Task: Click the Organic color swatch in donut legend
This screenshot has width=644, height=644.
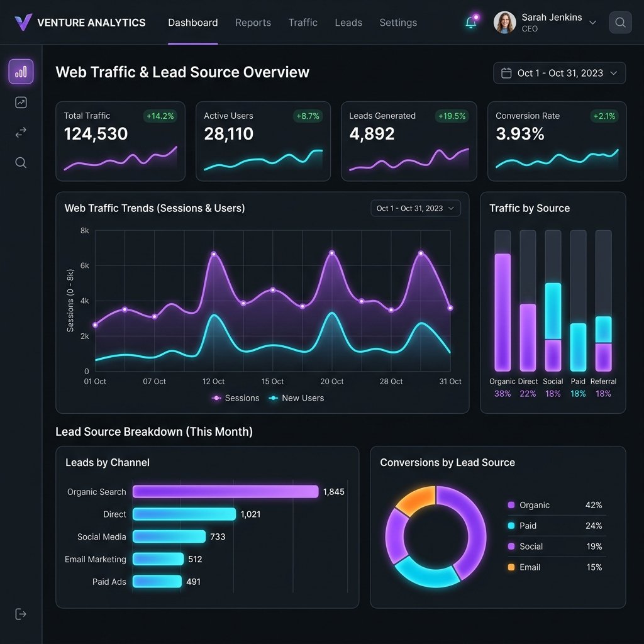Action: [512, 505]
